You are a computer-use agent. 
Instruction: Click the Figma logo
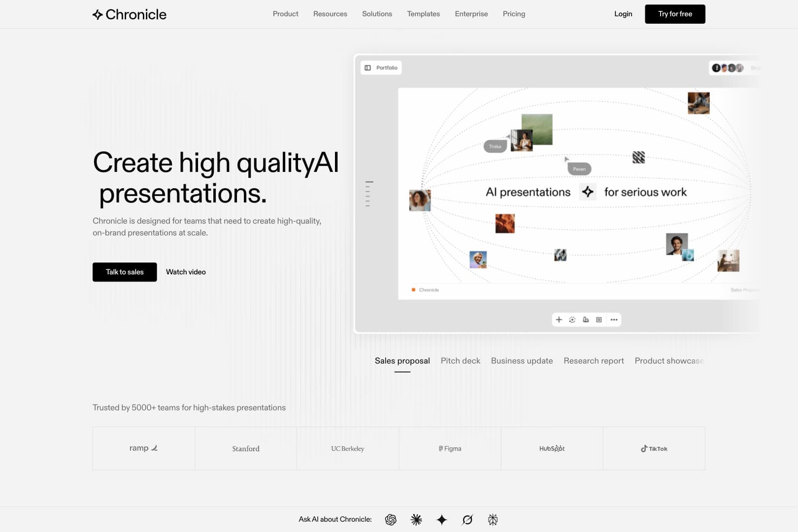pos(450,449)
